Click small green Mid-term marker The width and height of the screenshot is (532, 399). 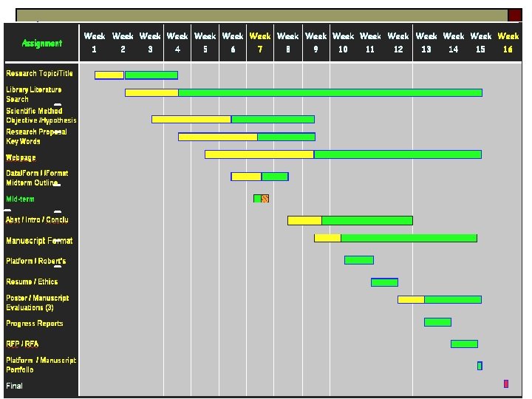click(257, 199)
